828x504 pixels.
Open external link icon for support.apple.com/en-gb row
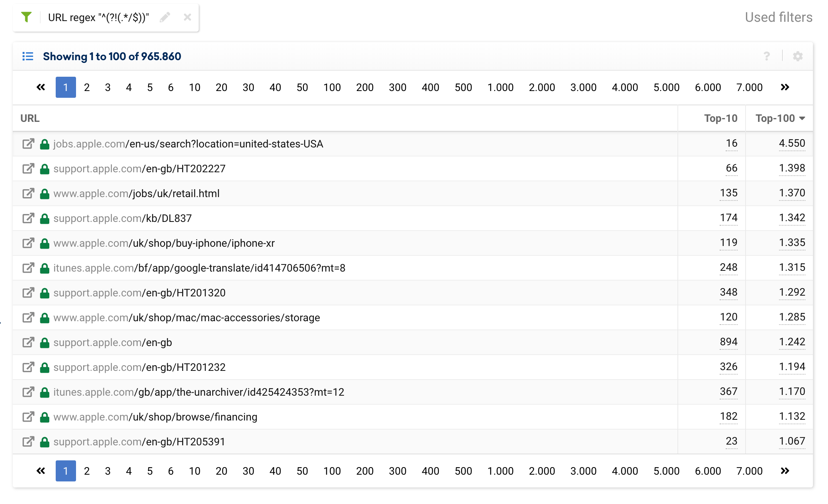click(29, 342)
